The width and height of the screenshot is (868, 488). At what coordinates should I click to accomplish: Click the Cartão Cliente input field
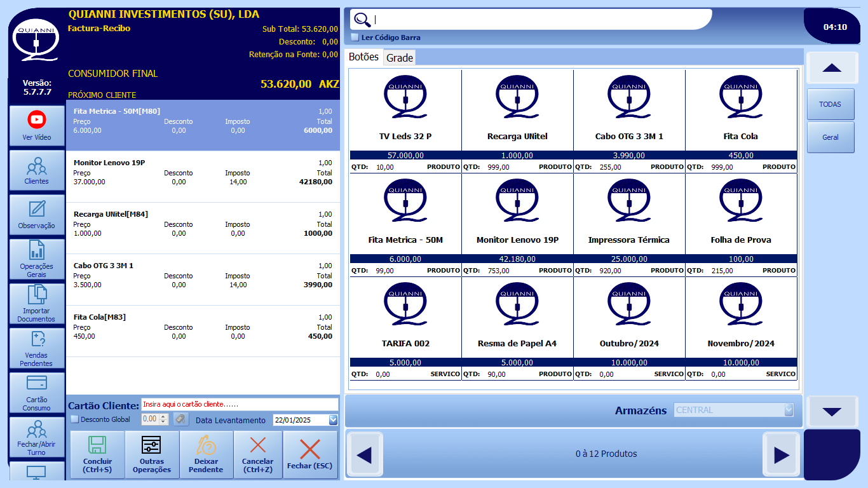(240, 404)
